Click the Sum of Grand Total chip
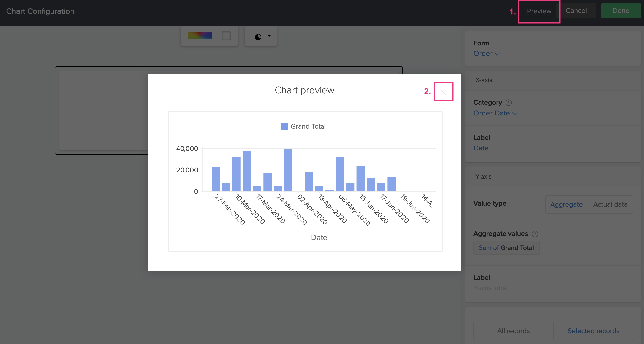644x344 pixels. click(506, 248)
